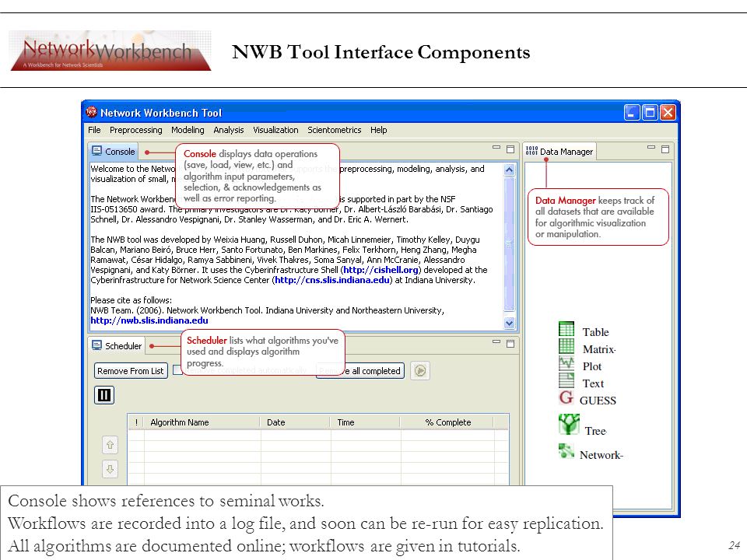Open the Modeling menu

point(188,130)
